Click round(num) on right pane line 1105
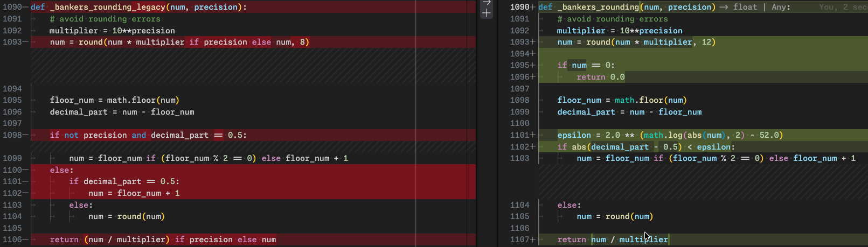Screen dimensions: 868x247 pyautogui.click(x=629, y=216)
